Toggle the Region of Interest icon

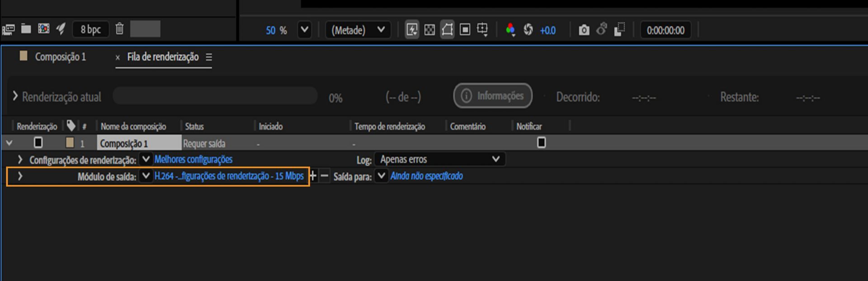465,30
